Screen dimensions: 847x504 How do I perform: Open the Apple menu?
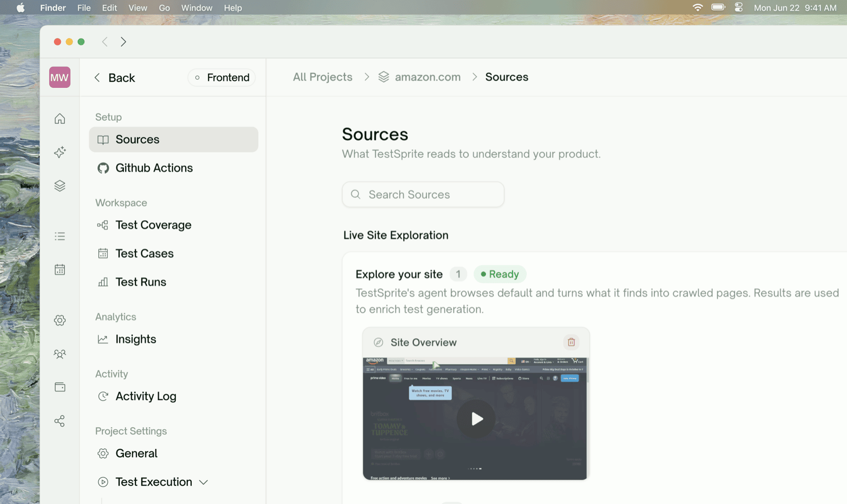20,7
